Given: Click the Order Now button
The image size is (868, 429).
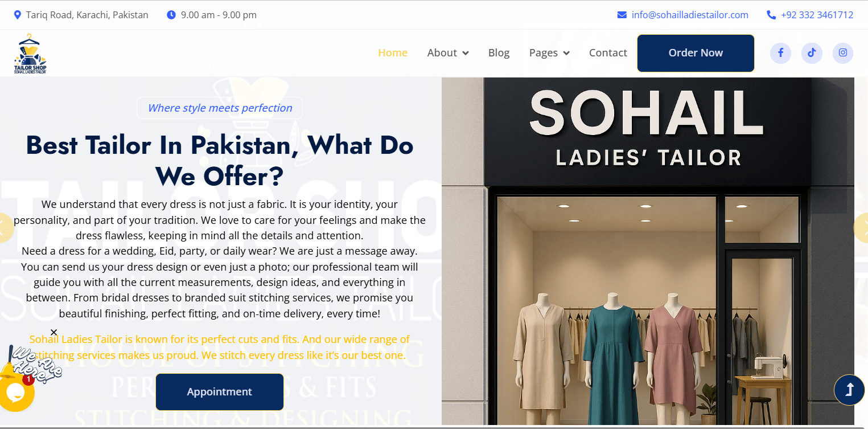Looking at the screenshot, I should click(696, 53).
